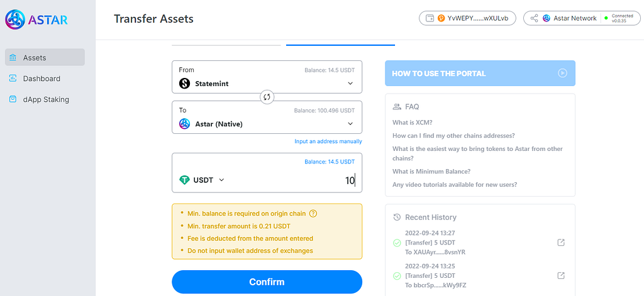Click the Astar (Native) chain logo
644x296 pixels.
click(x=185, y=124)
